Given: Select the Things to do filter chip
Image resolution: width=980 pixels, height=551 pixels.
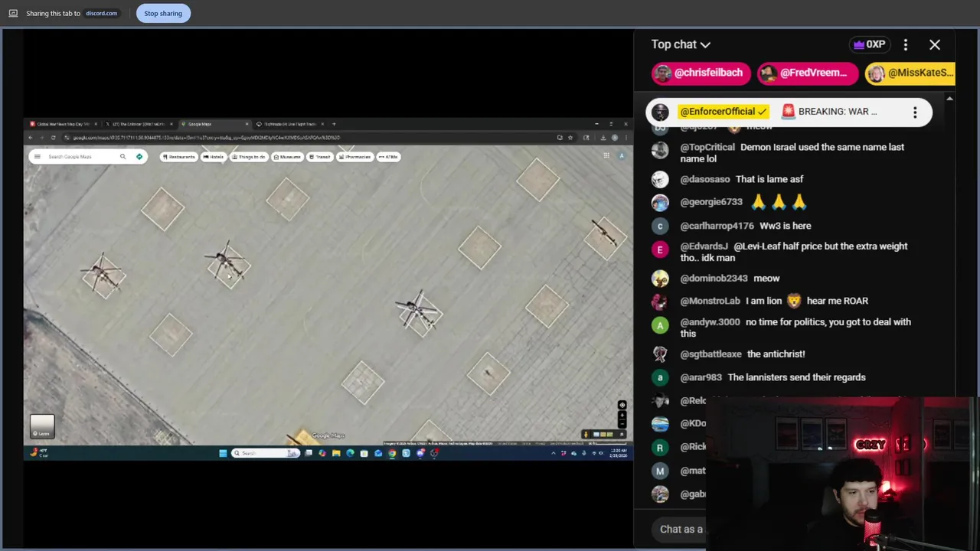Looking at the screenshot, I should [x=249, y=157].
